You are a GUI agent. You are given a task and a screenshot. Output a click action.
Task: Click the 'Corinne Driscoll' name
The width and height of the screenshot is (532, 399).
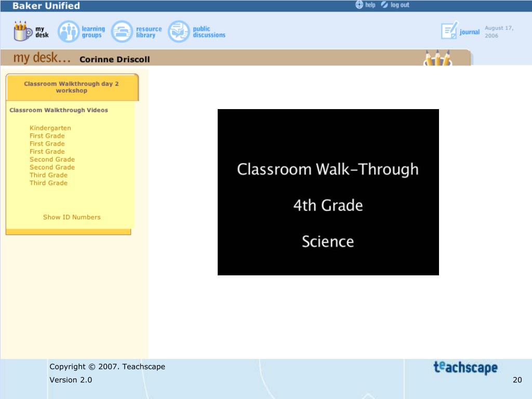[114, 59]
